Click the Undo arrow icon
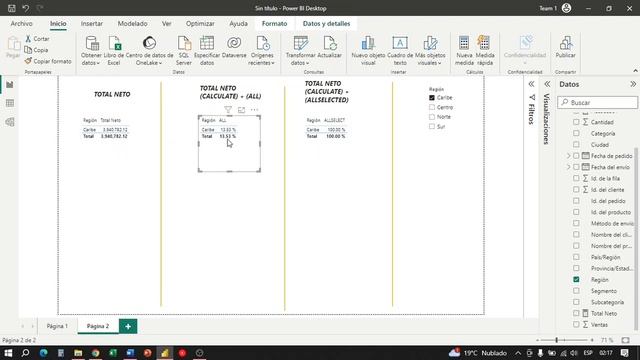 click(x=26, y=8)
